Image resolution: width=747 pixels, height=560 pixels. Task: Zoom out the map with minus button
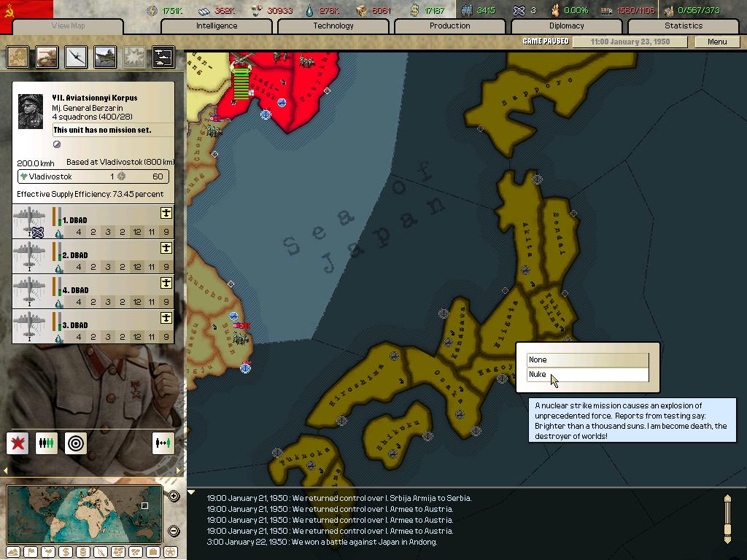click(174, 531)
